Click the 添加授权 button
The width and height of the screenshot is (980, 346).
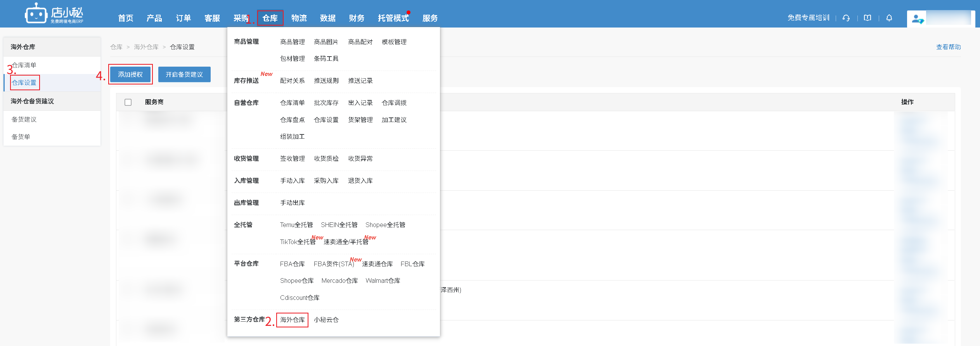click(130, 74)
